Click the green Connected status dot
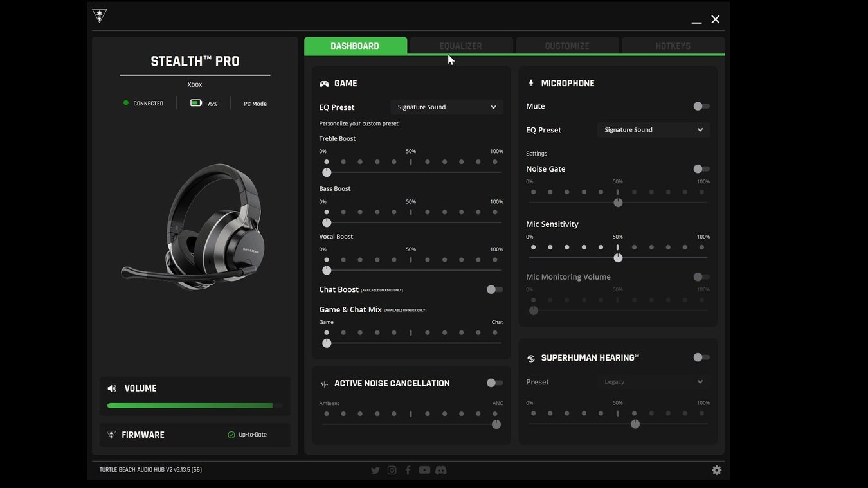Viewport: 868px width, 488px height. (x=126, y=103)
